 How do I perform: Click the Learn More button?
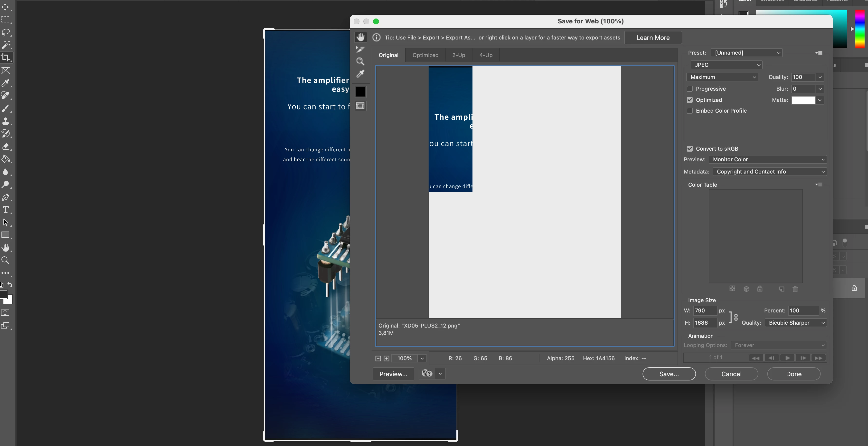(x=653, y=38)
